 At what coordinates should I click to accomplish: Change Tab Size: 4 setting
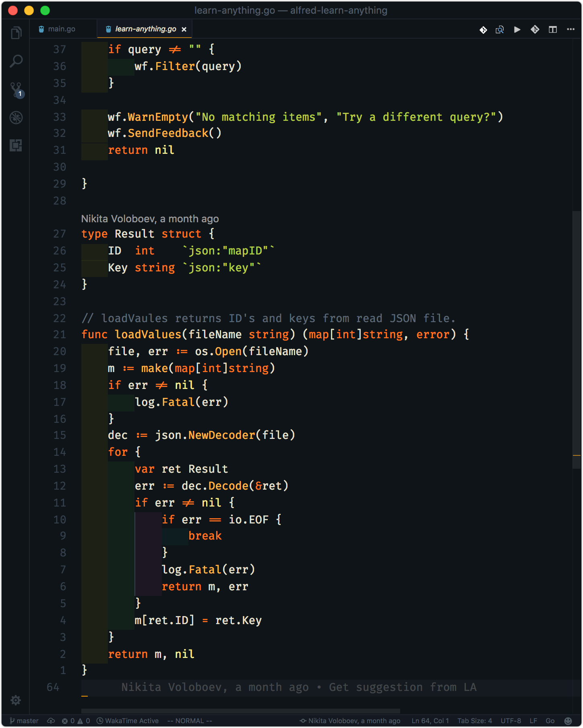coord(475,721)
